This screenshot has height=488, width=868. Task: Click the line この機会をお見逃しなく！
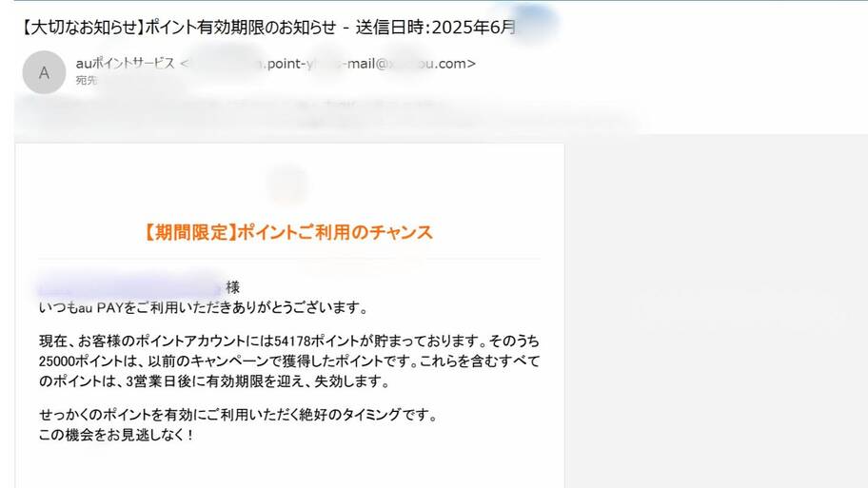pos(116,436)
